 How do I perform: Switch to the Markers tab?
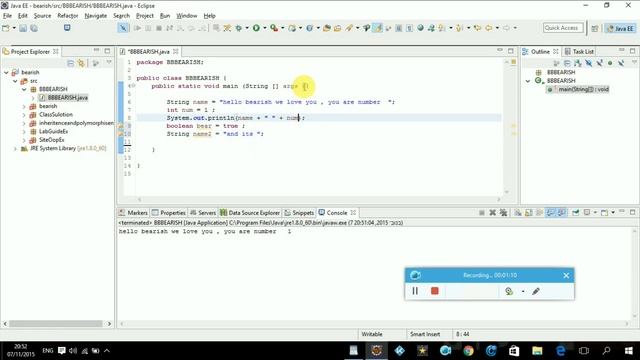click(133, 213)
